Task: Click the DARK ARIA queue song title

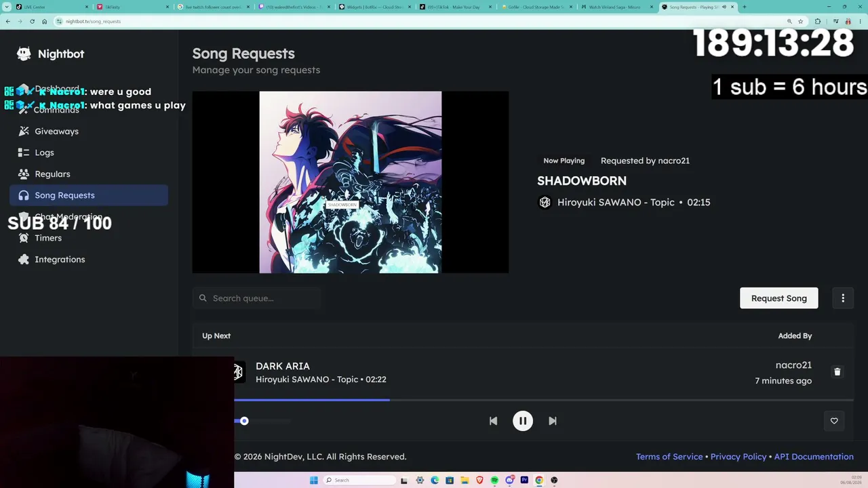Action: coord(283,366)
